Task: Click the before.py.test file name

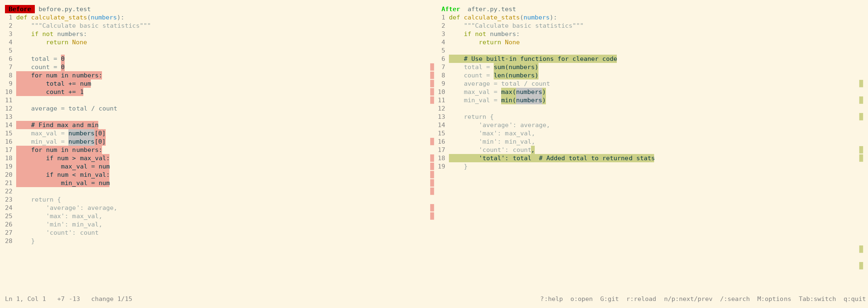Action: (65, 9)
